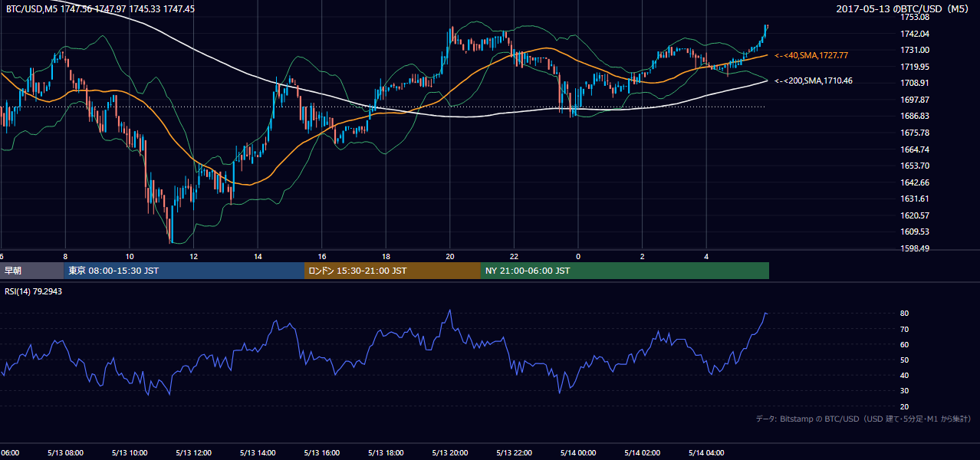Click RSI axis level 70

(905, 329)
